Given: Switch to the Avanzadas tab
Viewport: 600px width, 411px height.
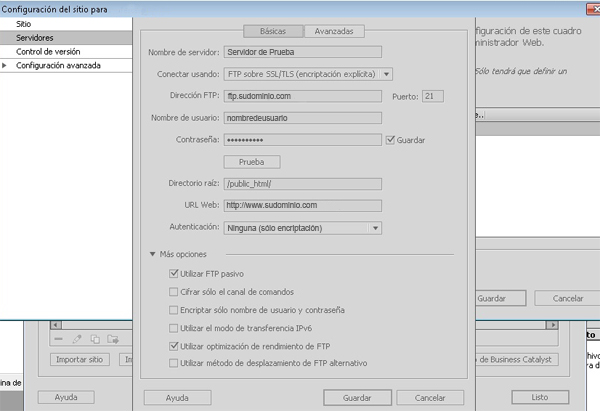Looking at the screenshot, I should (x=333, y=31).
